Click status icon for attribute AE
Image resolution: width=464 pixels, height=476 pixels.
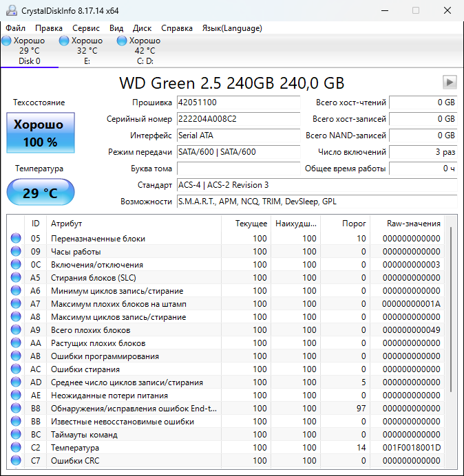click(16, 395)
